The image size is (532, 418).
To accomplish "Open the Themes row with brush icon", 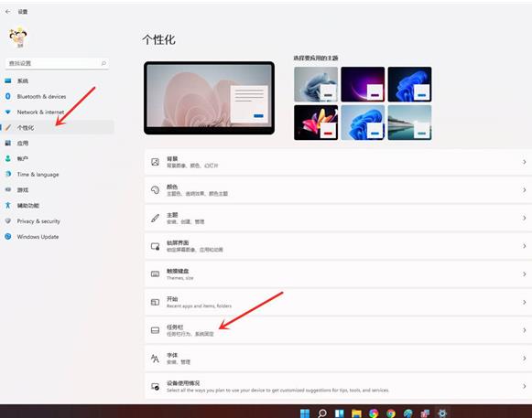I will [338, 218].
